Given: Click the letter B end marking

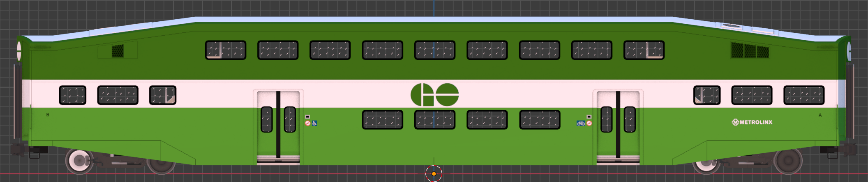Looking at the screenshot, I should point(48,115).
